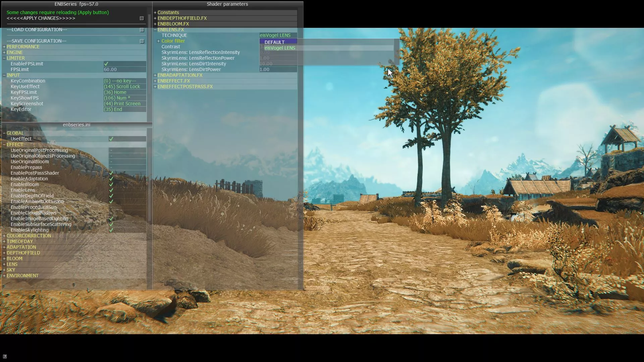Collapse the LIMITER section
The height and width of the screenshot is (362, 644).
4,58
